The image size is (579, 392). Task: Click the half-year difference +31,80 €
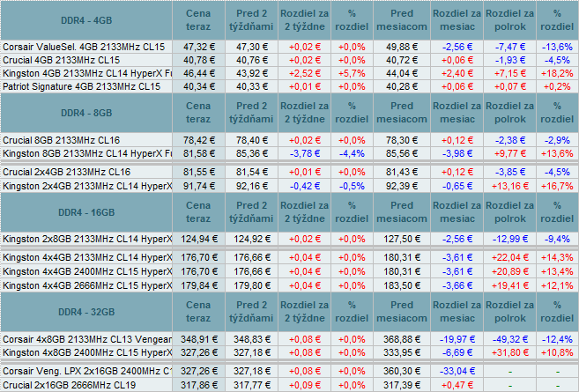point(510,352)
